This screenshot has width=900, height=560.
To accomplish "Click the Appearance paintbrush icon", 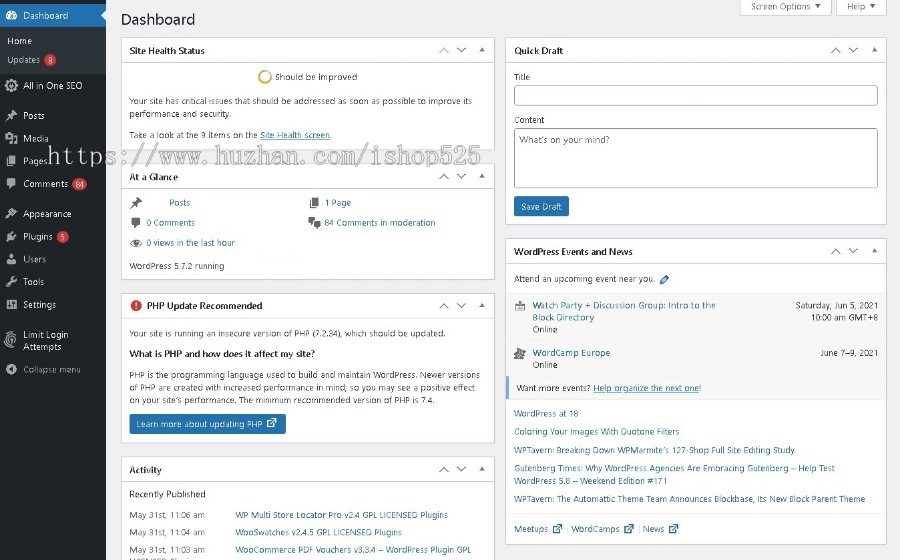I will click(11, 213).
